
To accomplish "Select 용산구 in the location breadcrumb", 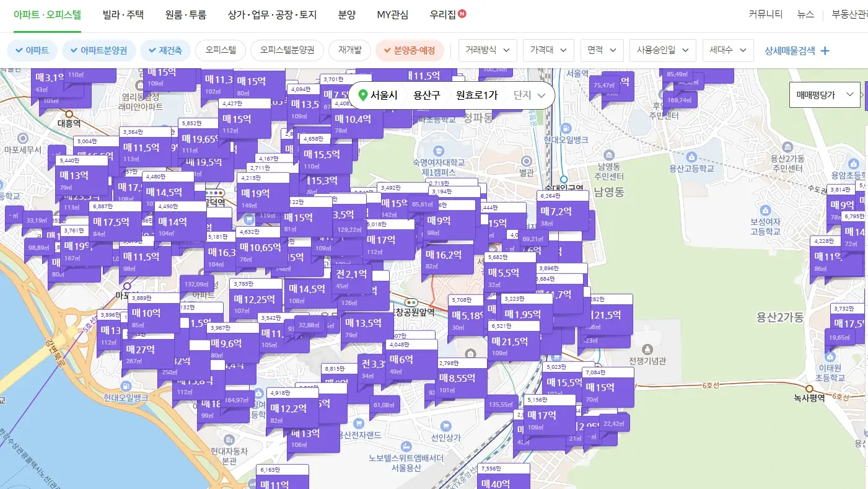I will (426, 94).
